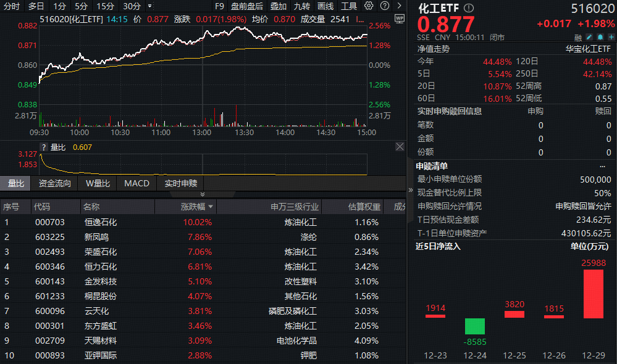Screen dimensions: 617x364
Task: Open the chart settings gear icon
Action: pos(369,6)
